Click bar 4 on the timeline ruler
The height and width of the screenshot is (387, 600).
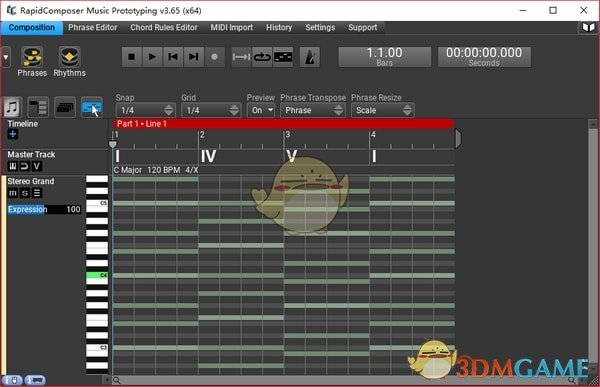373,135
